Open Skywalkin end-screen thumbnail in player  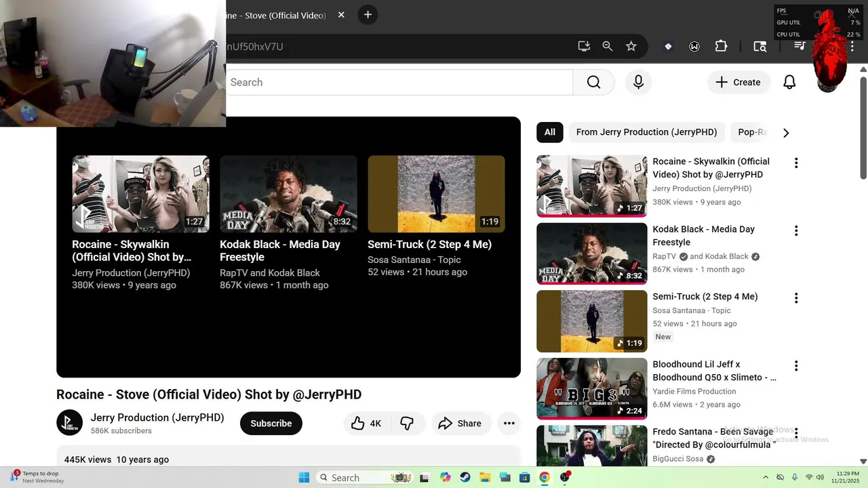click(140, 194)
